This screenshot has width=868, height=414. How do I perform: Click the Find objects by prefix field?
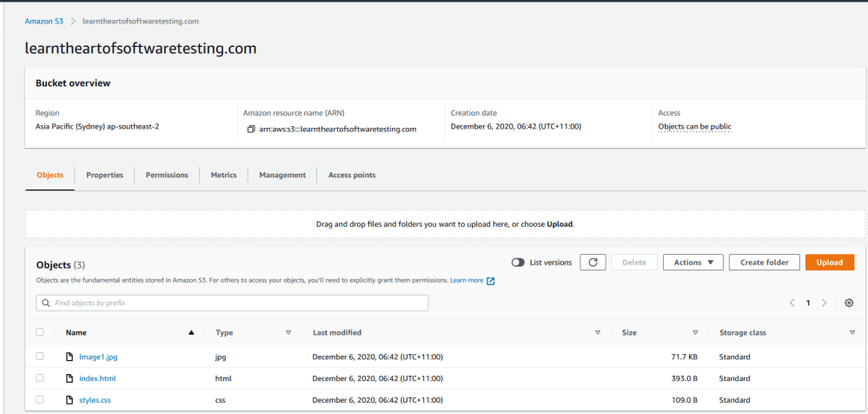pos(232,304)
